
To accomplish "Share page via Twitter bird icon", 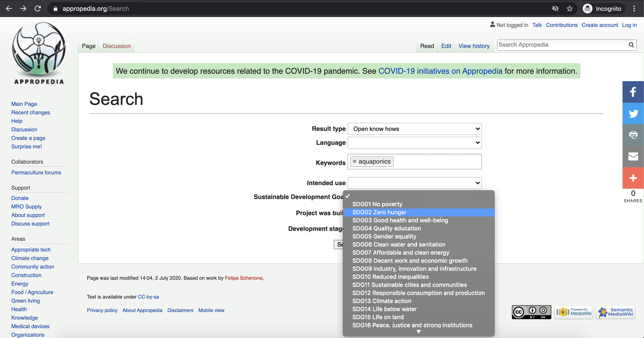I will 633,113.
